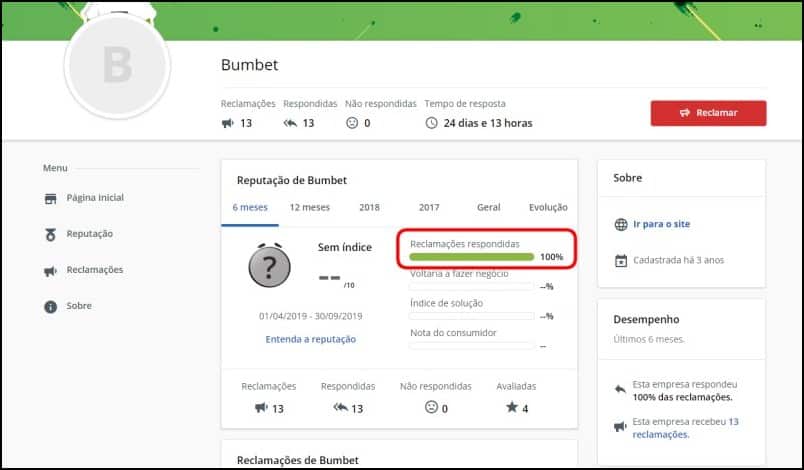Open the Entenda a reputação link
804x470 pixels.
click(310, 339)
